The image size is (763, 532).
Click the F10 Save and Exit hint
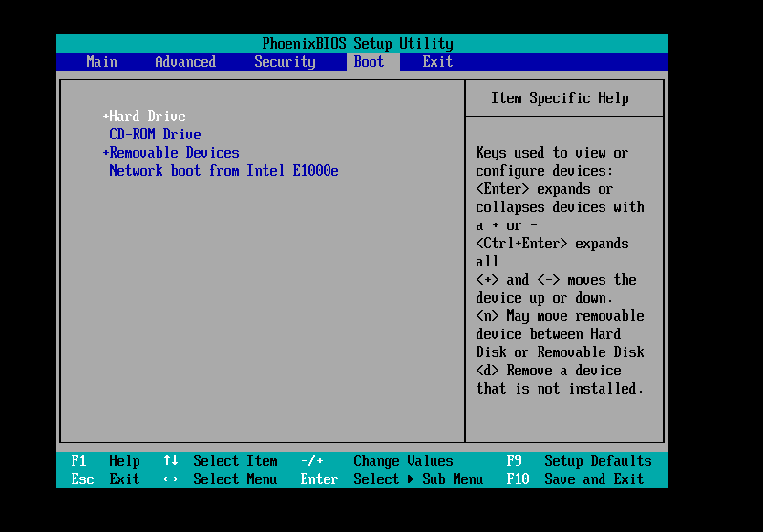click(x=575, y=479)
